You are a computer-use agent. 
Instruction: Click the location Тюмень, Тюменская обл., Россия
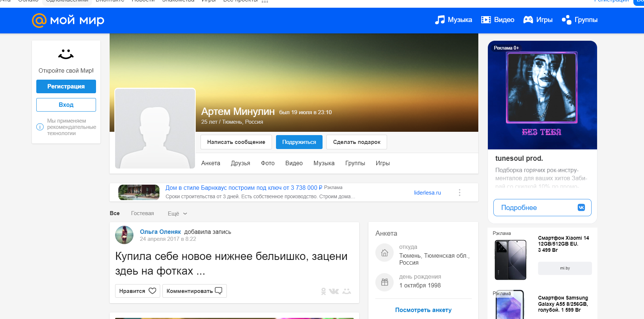434,259
